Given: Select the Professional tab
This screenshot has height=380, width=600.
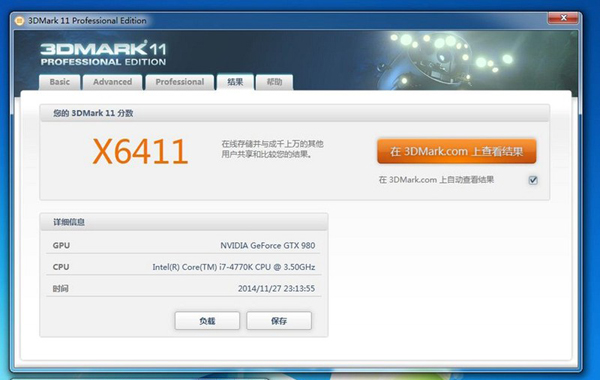Looking at the screenshot, I should coord(179,82).
